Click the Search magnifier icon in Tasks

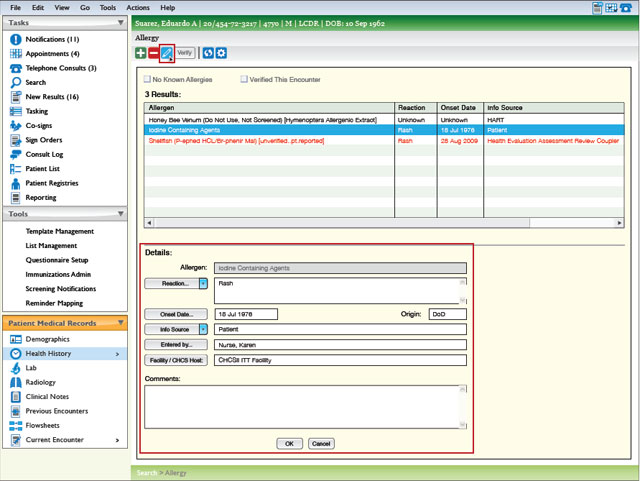[x=16, y=82]
